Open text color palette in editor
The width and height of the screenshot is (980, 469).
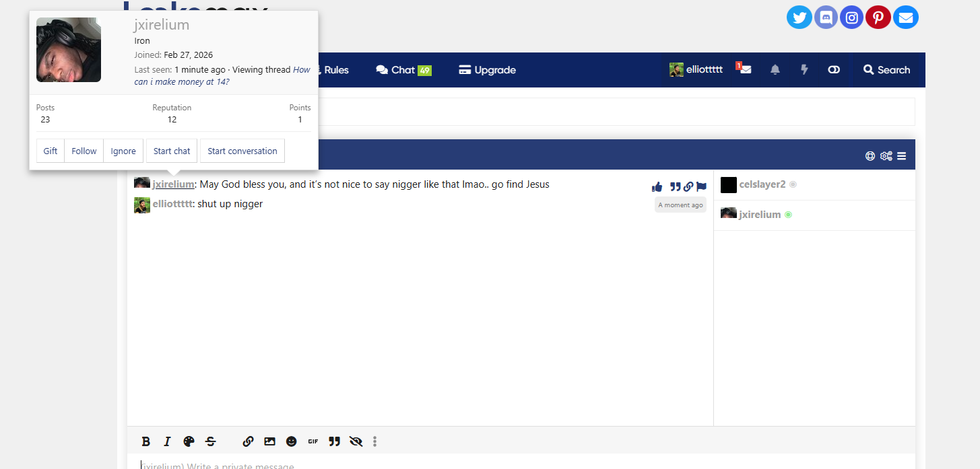(189, 441)
